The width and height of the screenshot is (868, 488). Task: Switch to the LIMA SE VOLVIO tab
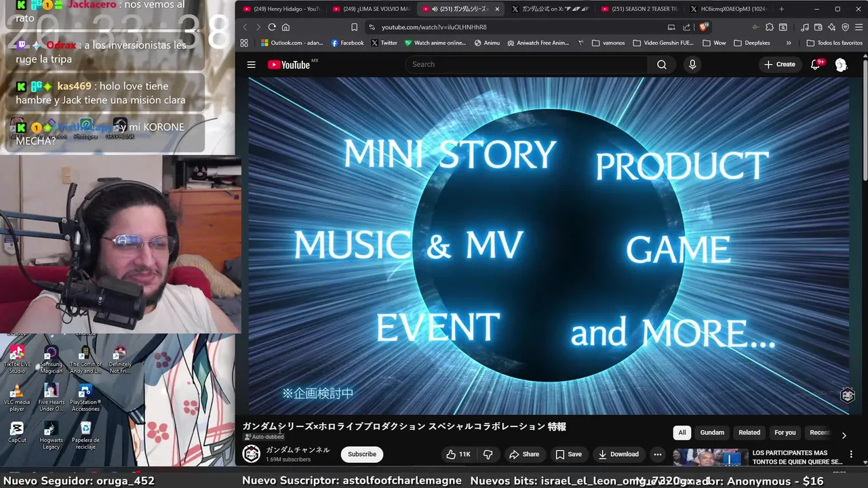point(370,9)
